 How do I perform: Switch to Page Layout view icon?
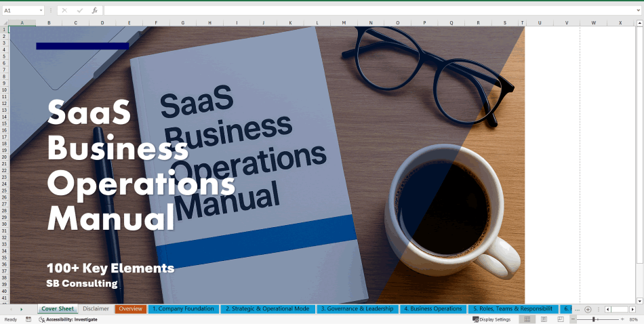(x=544, y=319)
